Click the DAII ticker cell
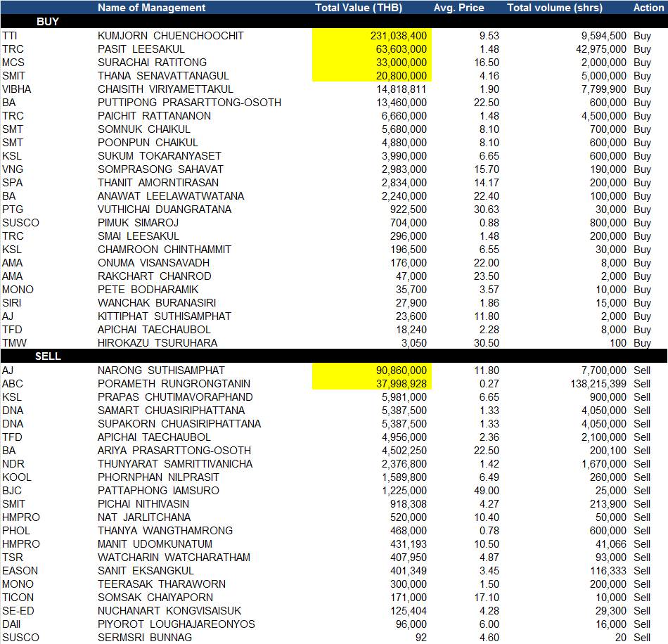 (x=11, y=624)
